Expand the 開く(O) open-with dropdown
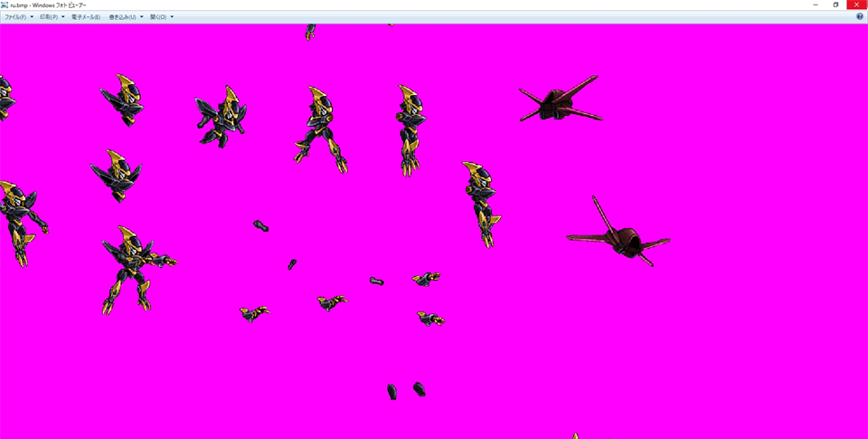The width and height of the screenshot is (868, 439). click(x=162, y=17)
